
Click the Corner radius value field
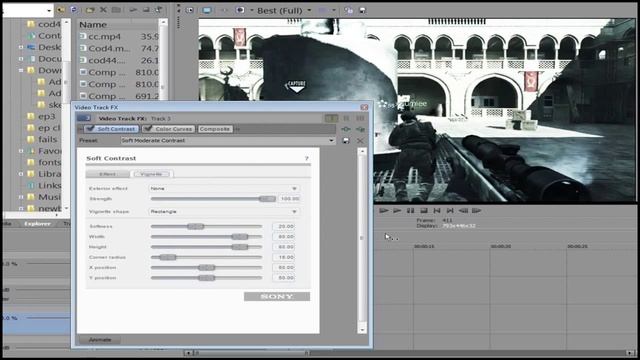tap(284, 258)
